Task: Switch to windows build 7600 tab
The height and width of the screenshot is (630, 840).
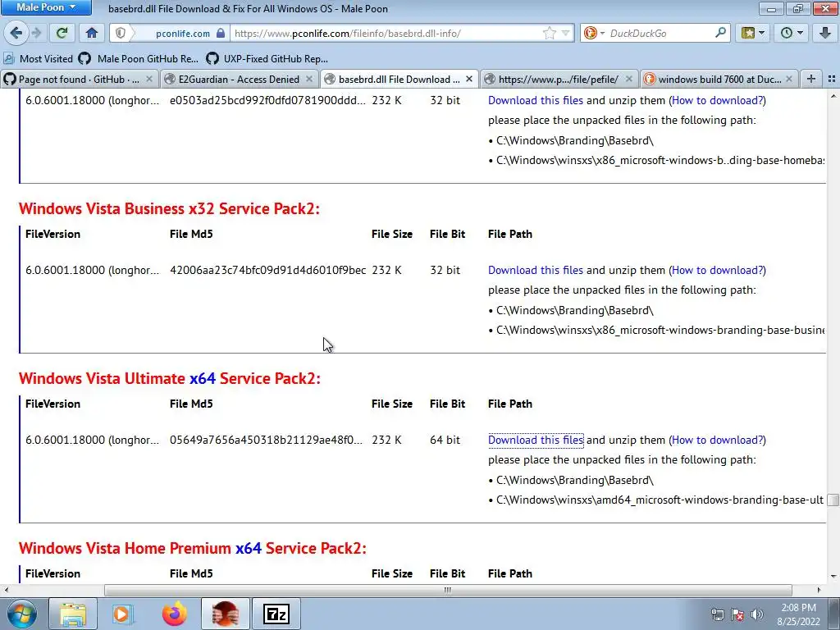Action: click(719, 80)
